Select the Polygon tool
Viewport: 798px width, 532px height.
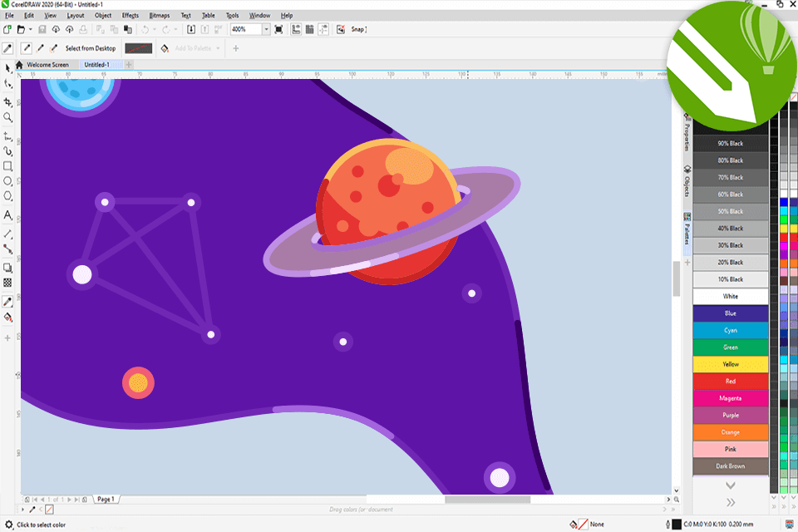[7, 197]
